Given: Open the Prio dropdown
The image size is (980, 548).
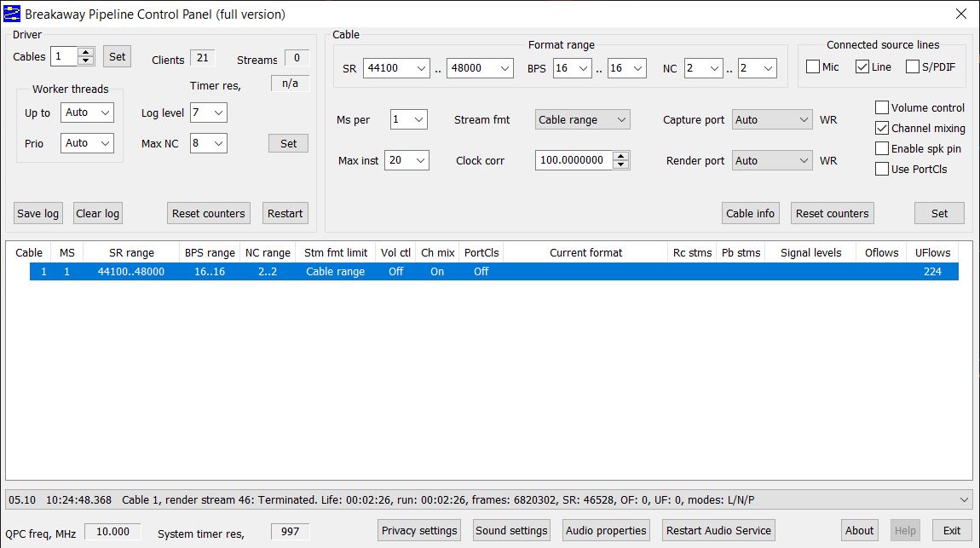Looking at the screenshot, I should pos(87,143).
